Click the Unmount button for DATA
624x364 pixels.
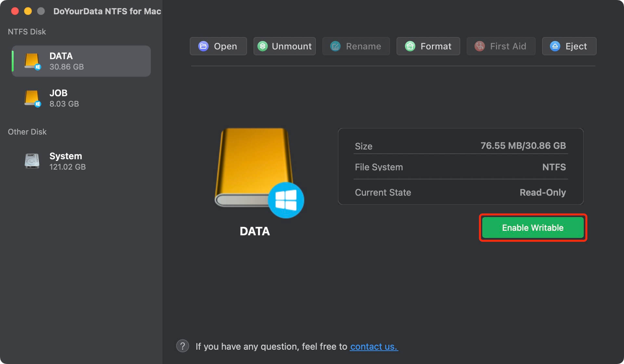(285, 46)
